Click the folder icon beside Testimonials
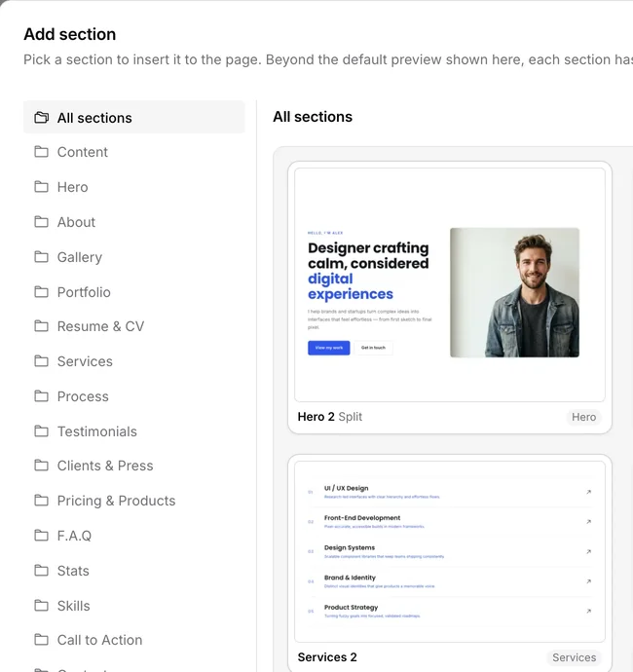Viewport: 633px width, 672px height. [x=42, y=431]
